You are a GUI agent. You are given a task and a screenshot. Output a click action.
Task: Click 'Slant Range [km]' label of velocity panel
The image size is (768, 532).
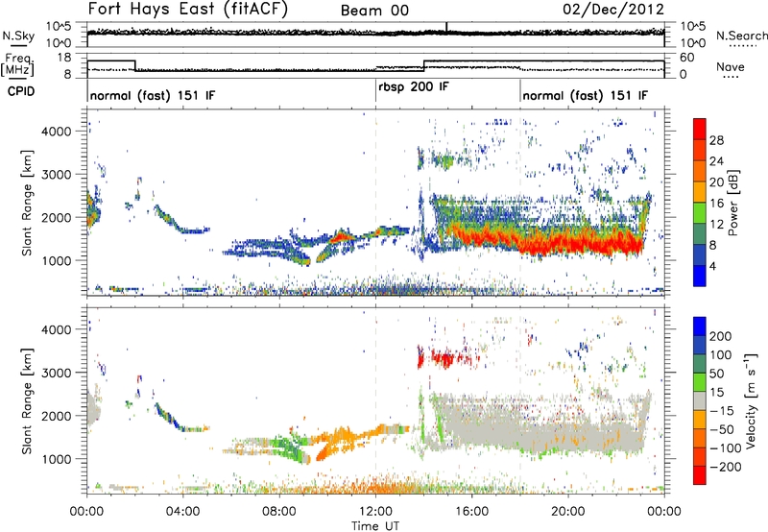27,400
